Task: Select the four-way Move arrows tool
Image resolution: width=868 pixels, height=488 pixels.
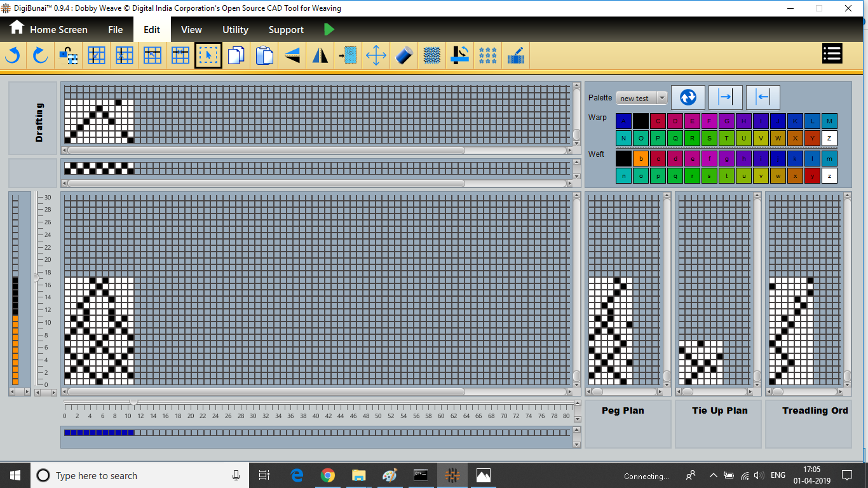Action: tap(376, 56)
